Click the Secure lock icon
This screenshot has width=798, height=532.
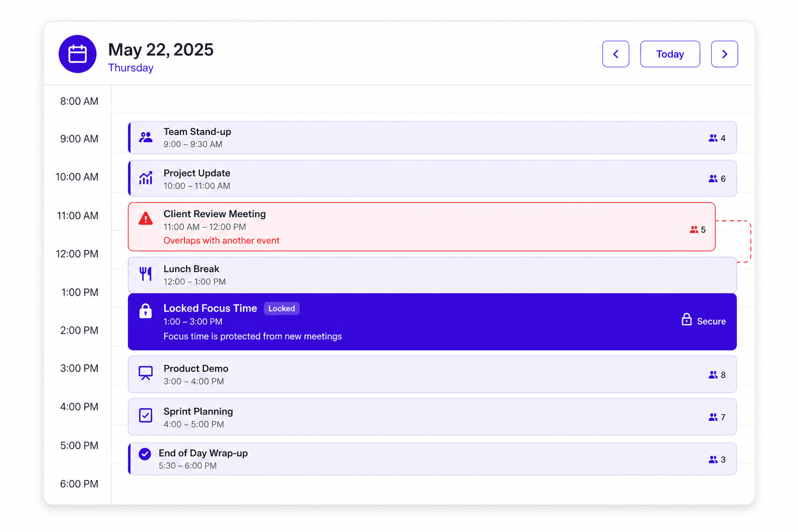pos(687,320)
